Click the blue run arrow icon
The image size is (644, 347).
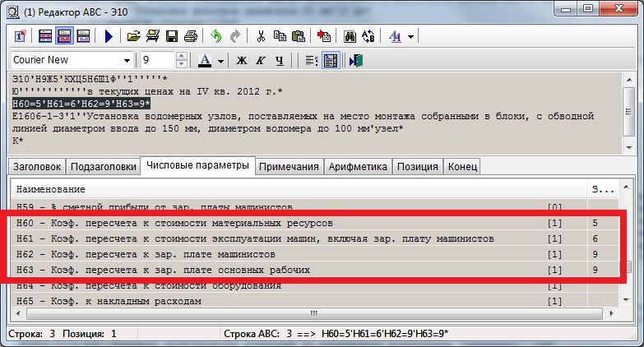pos(109,36)
